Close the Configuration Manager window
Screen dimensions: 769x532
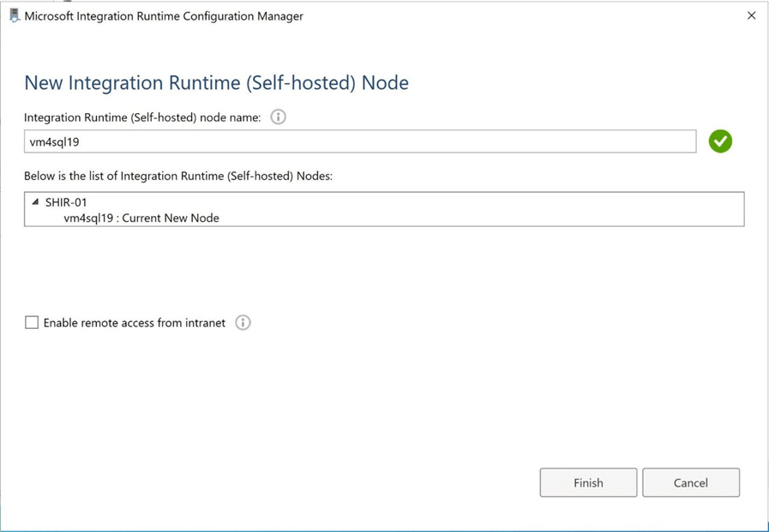point(751,15)
